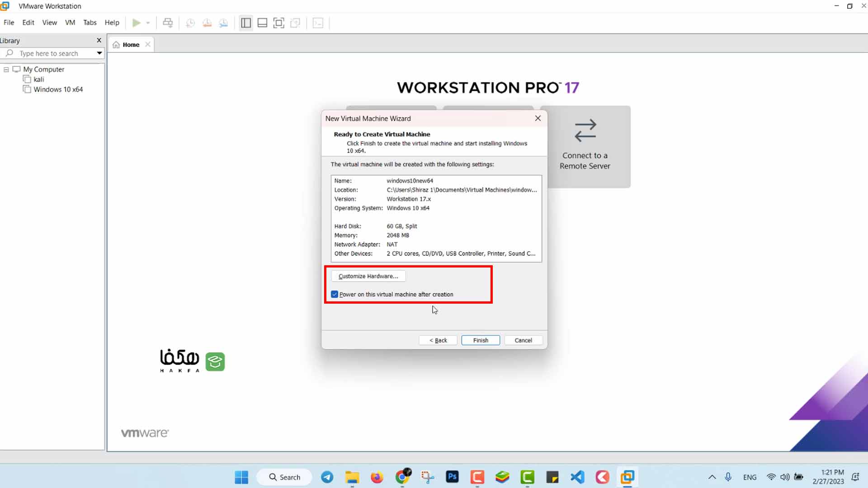Open Visual Studio Code from the taskbar
868x488 pixels.
[577, 477]
